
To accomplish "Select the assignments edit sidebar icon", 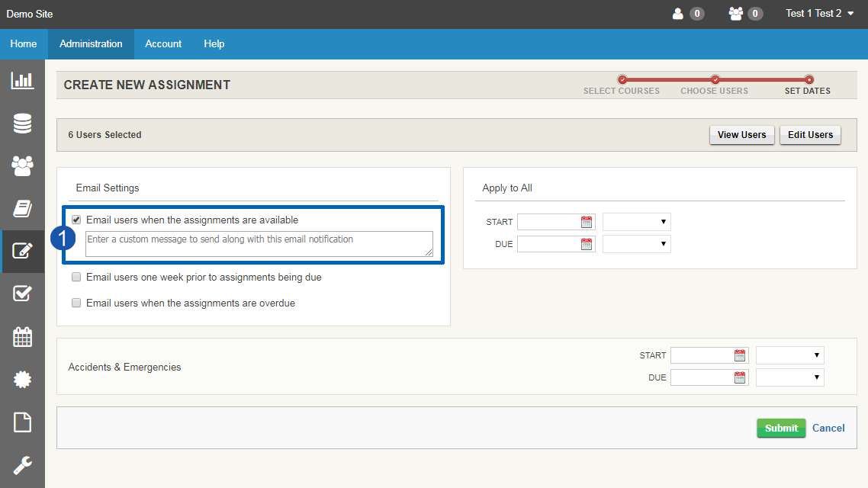I will (x=22, y=251).
